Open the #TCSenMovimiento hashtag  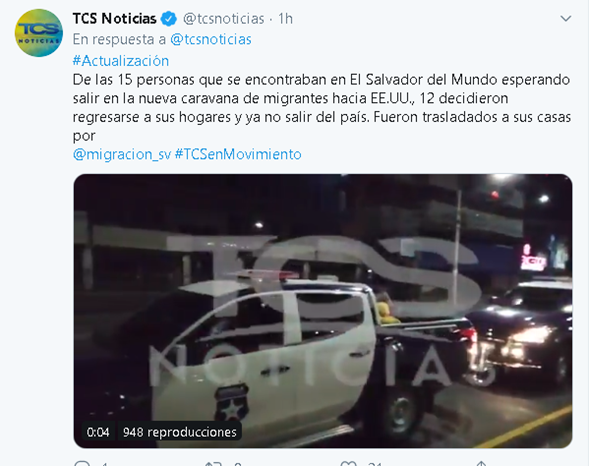coord(238,154)
